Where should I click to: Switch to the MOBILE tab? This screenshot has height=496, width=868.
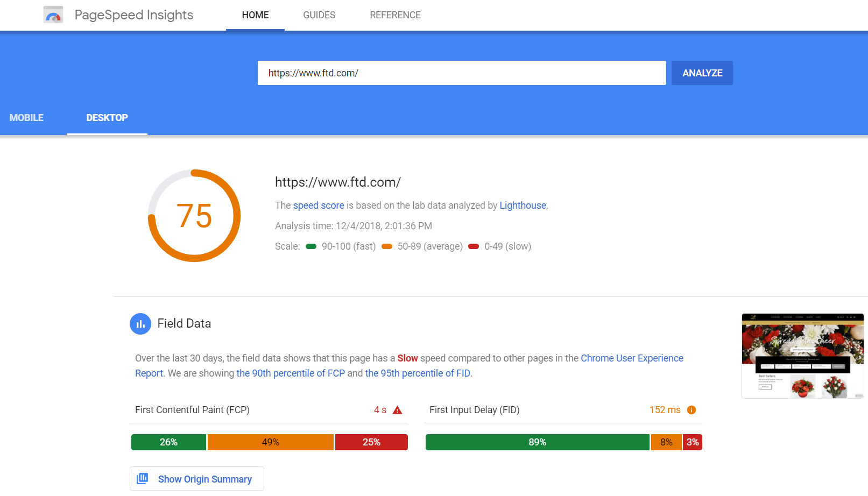tap(26, 117)
